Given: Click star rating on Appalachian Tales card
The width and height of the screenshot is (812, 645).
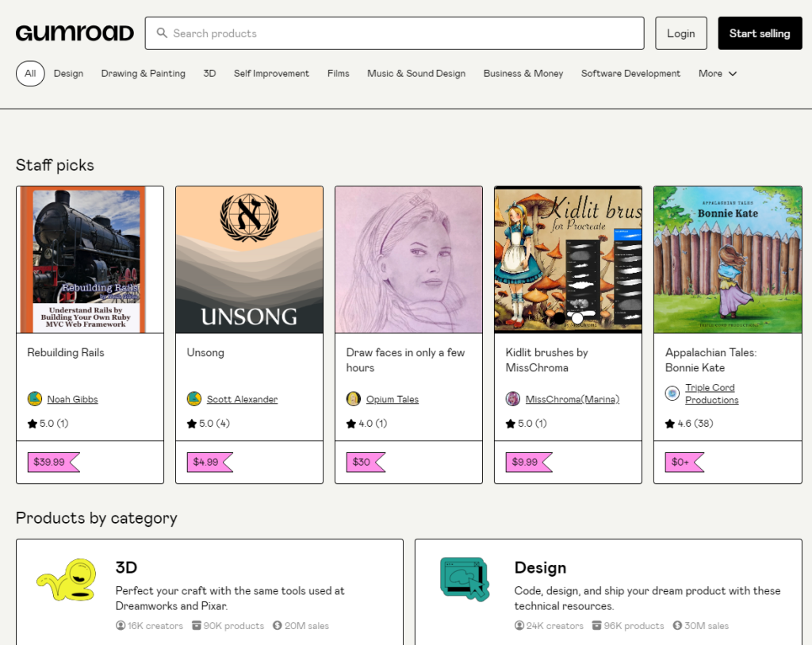Looking at the screenshot, I should (x=689, y=424).
